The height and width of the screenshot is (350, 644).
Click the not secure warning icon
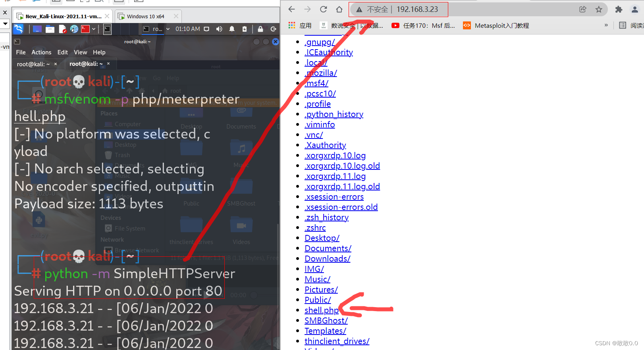tap(359, 10)
